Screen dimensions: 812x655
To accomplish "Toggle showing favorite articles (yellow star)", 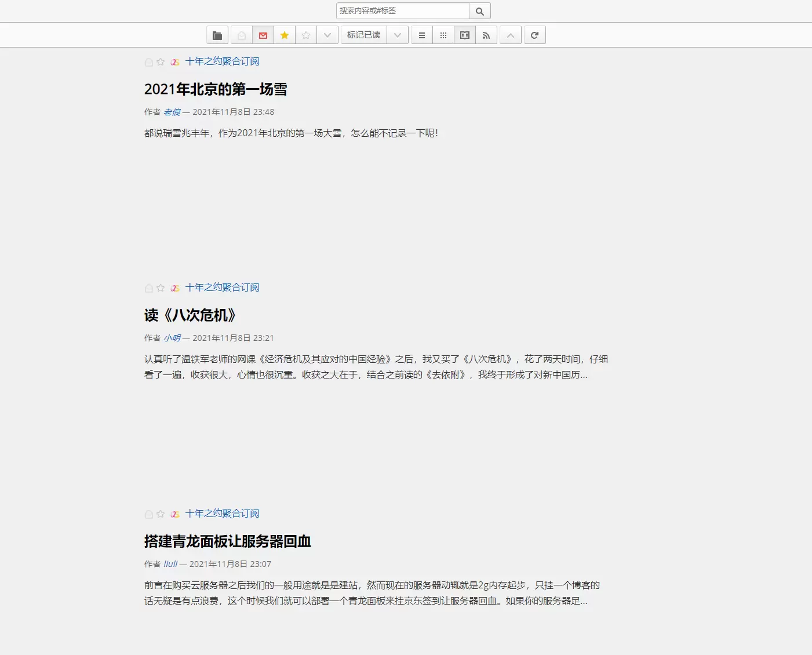I will click(x=285, y=35).
